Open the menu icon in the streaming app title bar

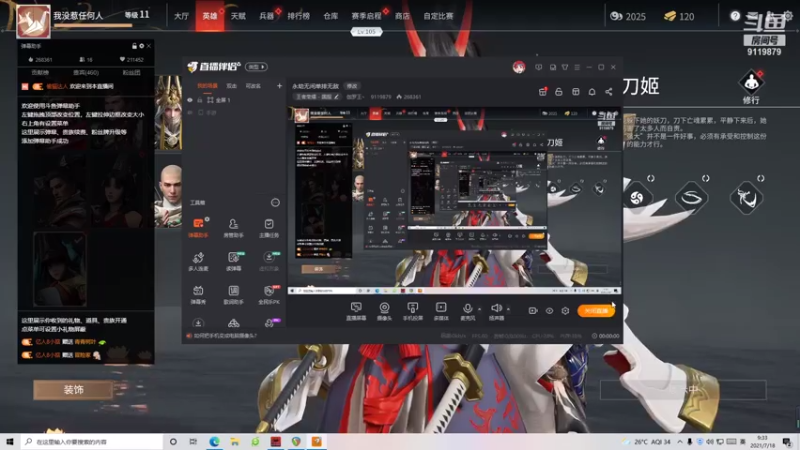(577, 67)
